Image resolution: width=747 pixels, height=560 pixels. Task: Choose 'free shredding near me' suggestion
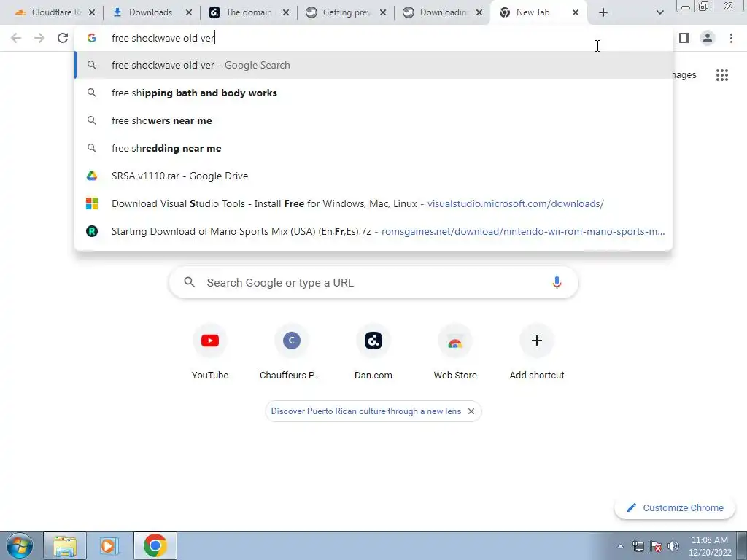373,148
